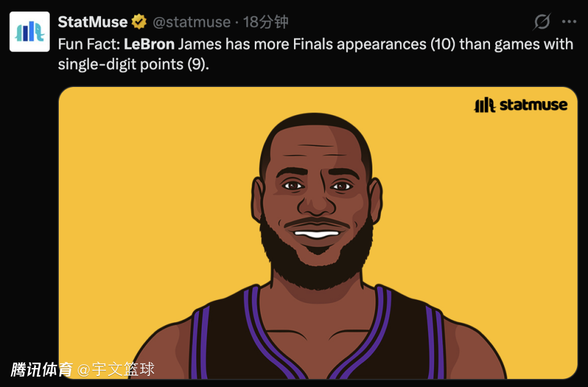Click the "(10)" Finals count in the tweet

[x=442, y=44]
